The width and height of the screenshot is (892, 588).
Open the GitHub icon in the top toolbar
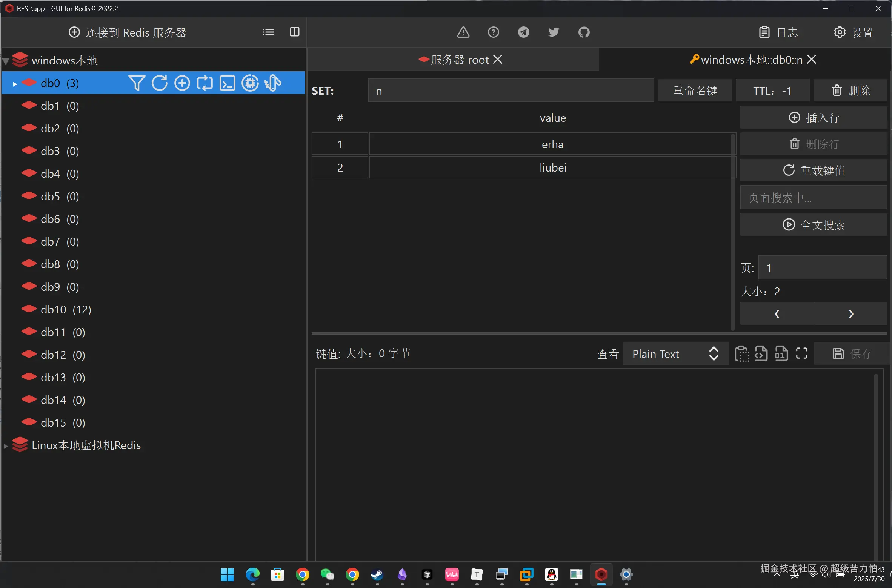[584, 32]
